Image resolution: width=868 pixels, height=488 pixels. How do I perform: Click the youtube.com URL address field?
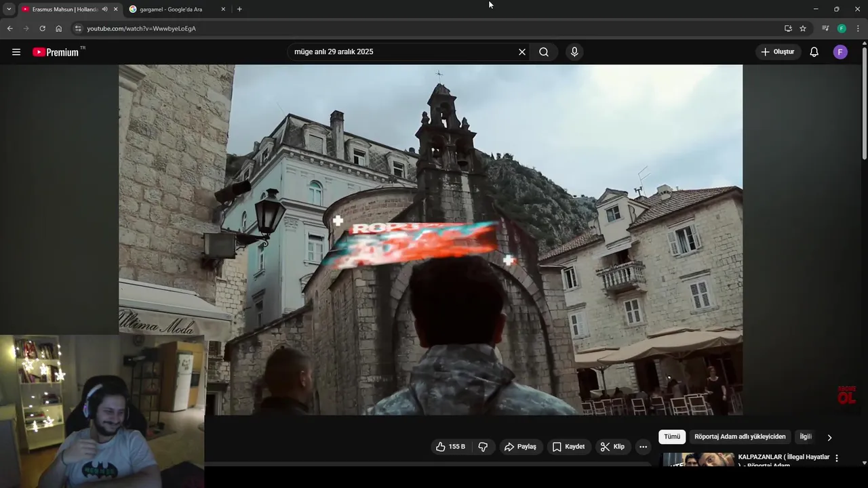pos(141,28)
